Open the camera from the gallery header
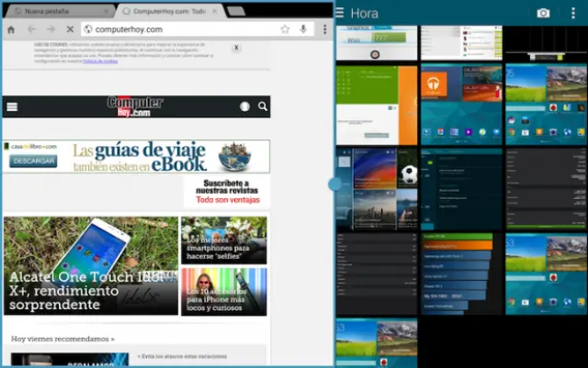 (x=543, y=13)
